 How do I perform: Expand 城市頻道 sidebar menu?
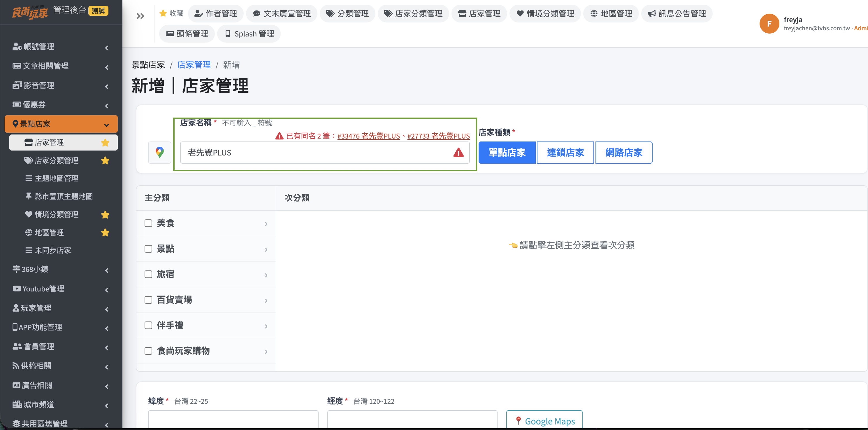point(61,405)
